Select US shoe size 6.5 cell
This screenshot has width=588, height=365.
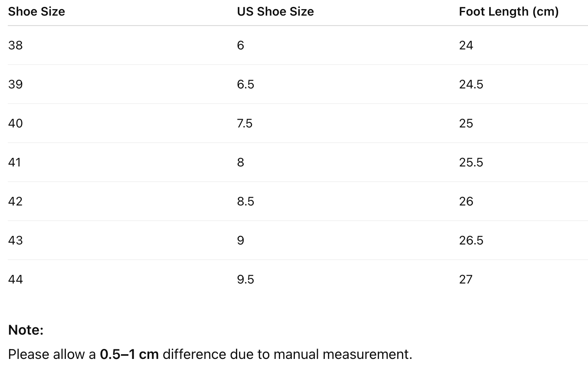click(x=245, y=84)
